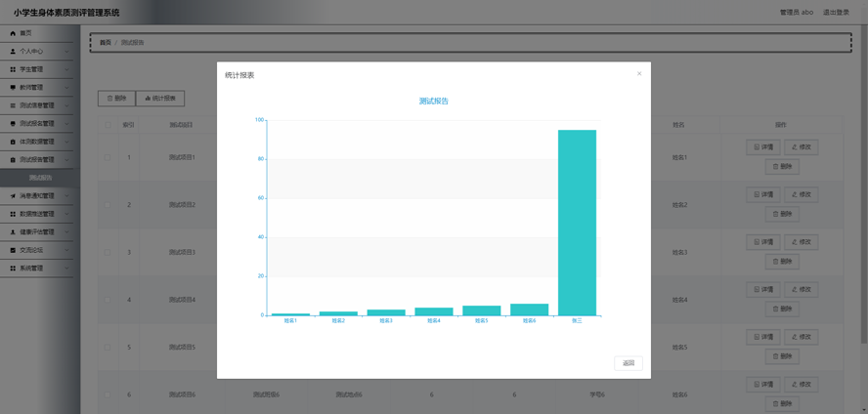Expand 消息通知管理 using its chevron arrow
868x414 pixels.
coord(67,195)
